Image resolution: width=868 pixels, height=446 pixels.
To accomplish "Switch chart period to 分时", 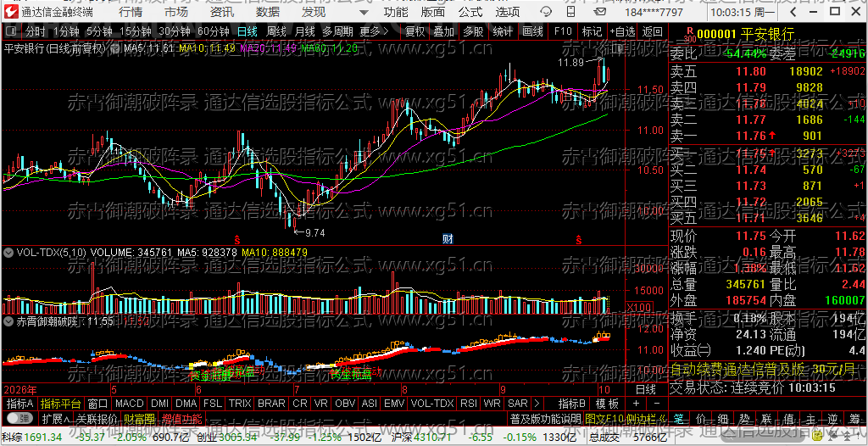I will pos(35,31).
